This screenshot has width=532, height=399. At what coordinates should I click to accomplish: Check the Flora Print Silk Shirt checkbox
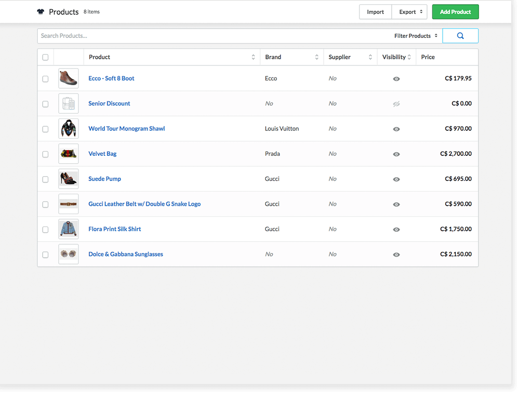[46, 230]
